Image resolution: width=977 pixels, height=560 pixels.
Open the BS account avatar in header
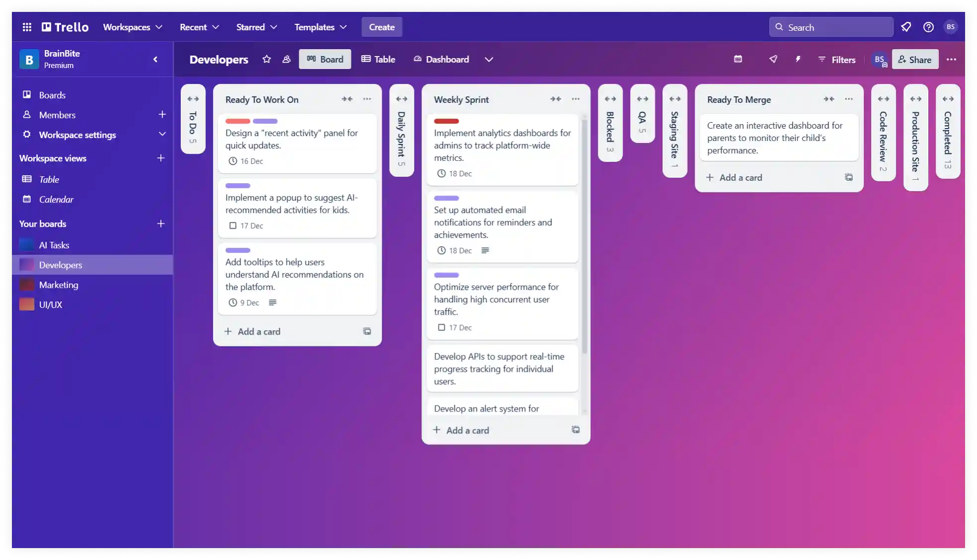(x=951, y=27)
